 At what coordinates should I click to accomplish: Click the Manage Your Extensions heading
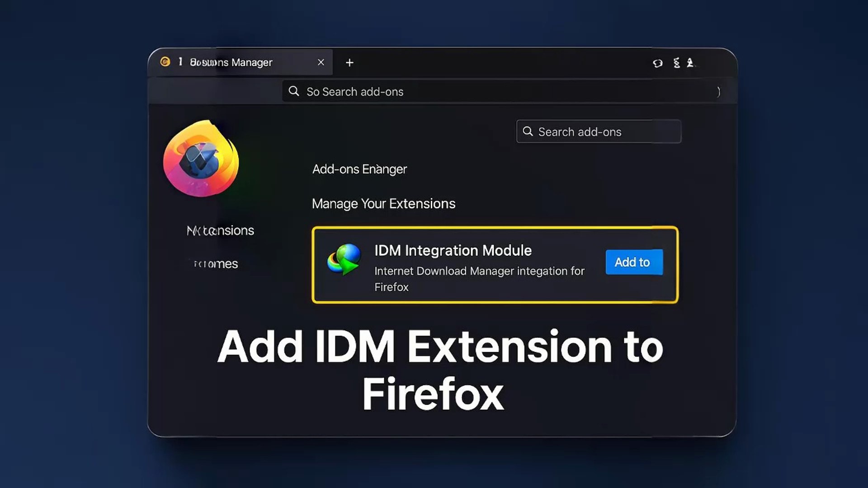click(x=384, y=204)
